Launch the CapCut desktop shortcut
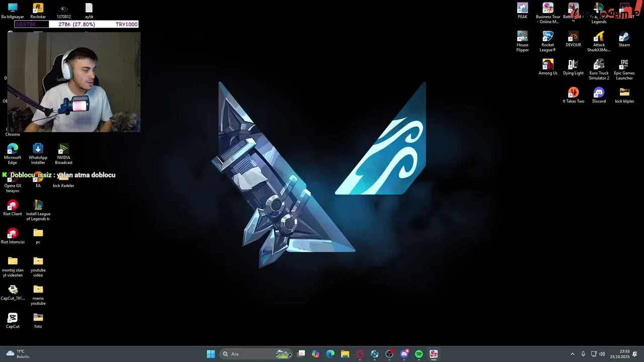This screenshot has height=362, width=644. (13, 320)
